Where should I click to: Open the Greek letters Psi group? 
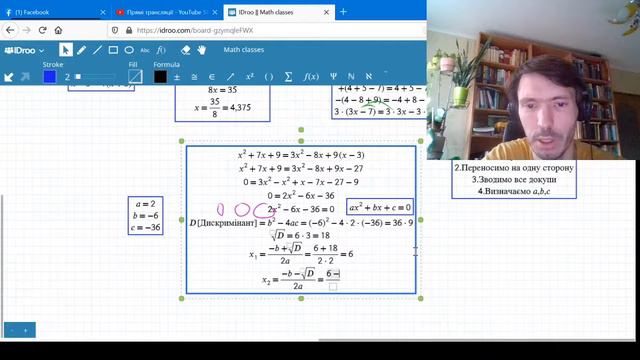(333, 76)
